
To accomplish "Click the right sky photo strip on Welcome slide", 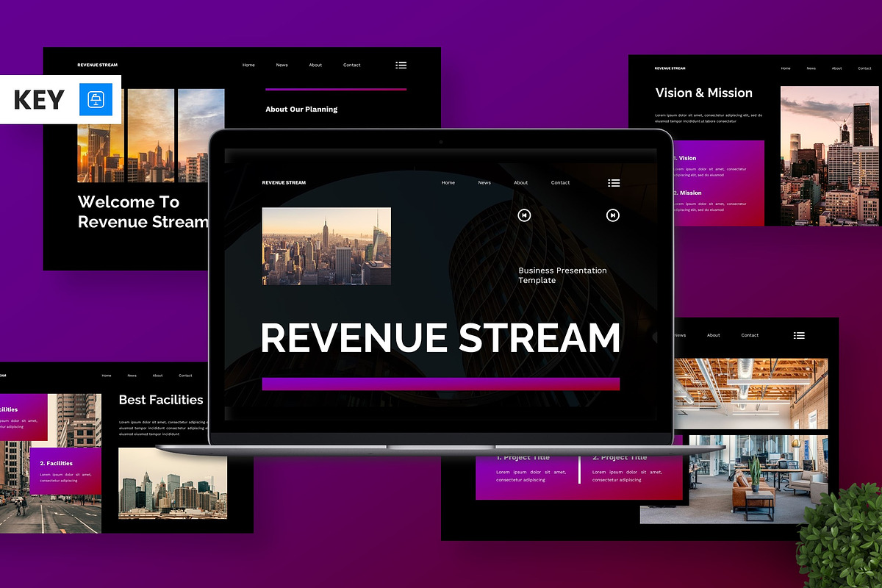I will pyautogui.click(x=201, y=135).
